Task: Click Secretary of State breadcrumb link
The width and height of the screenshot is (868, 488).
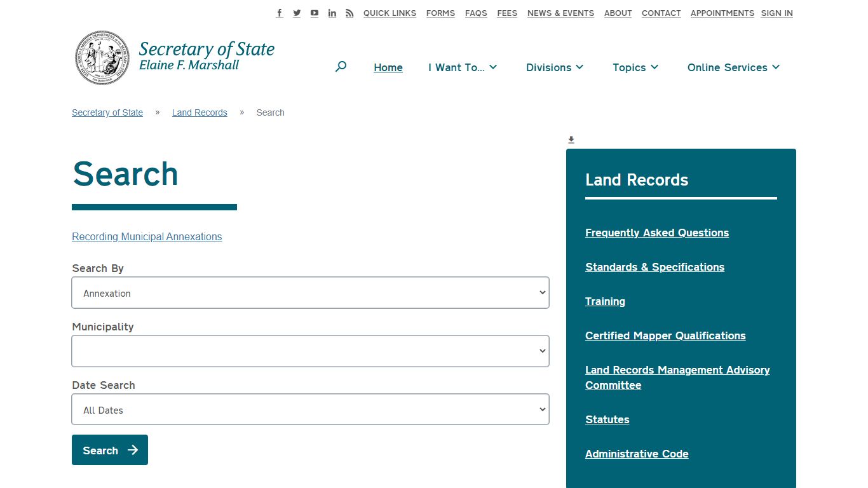Action: (107, 112)
